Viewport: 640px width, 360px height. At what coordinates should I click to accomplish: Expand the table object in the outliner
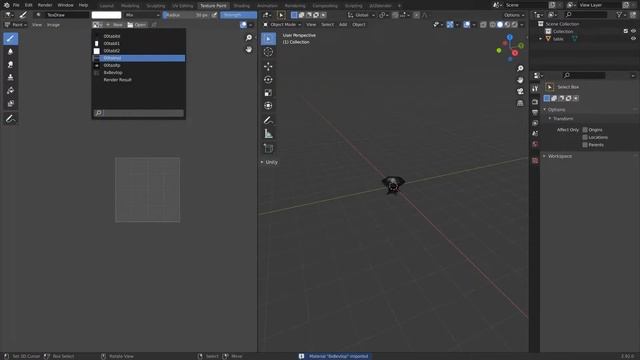(541, 39)
